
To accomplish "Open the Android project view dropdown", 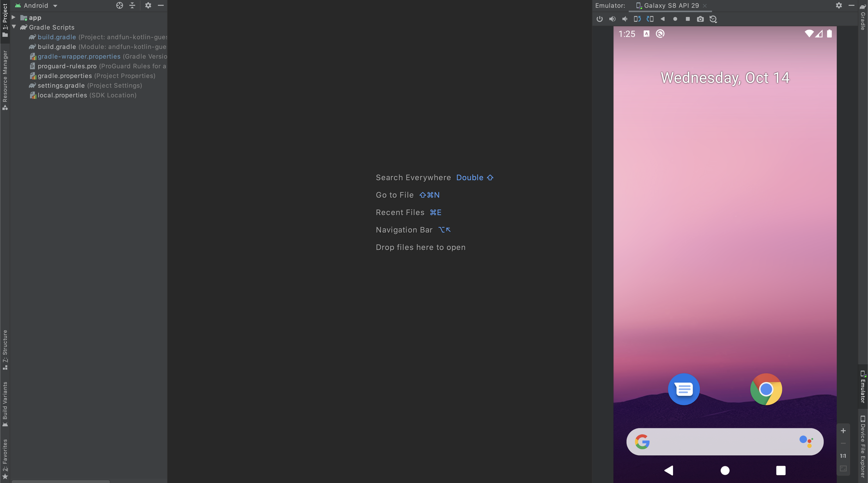I will coord(36,5).
